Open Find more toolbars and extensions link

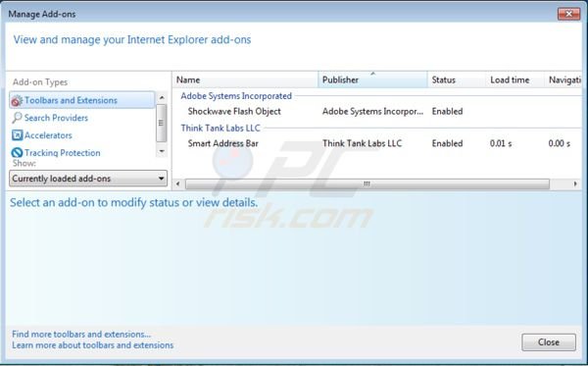tap(81, 334)
